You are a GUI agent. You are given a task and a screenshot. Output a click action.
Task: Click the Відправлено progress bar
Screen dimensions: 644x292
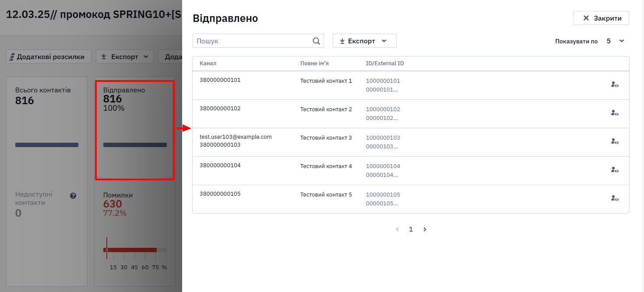[135, 145]
